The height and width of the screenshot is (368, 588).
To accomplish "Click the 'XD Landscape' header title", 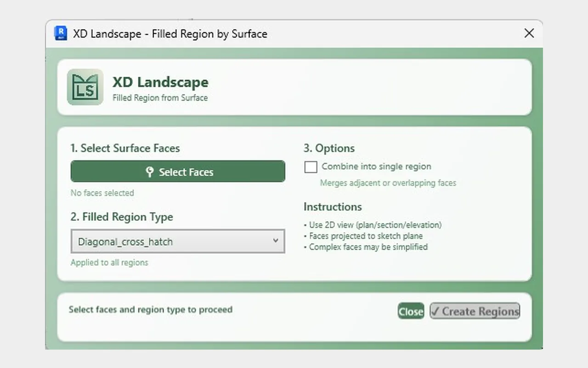I will (x=161, y=82).
